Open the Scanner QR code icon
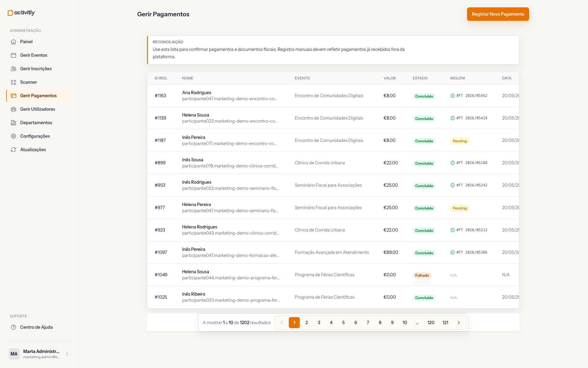 pyautogui.click(x=13, y=82)
